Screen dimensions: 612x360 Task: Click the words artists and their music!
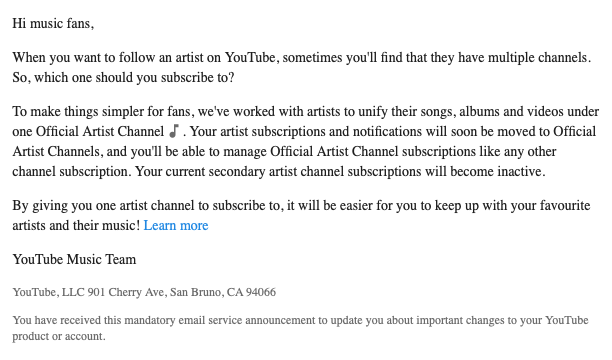76,226
